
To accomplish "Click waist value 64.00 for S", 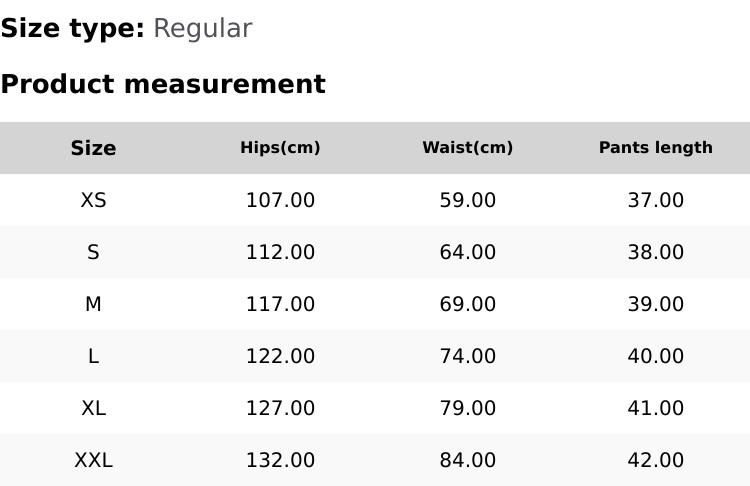I will tap(467, 252).
